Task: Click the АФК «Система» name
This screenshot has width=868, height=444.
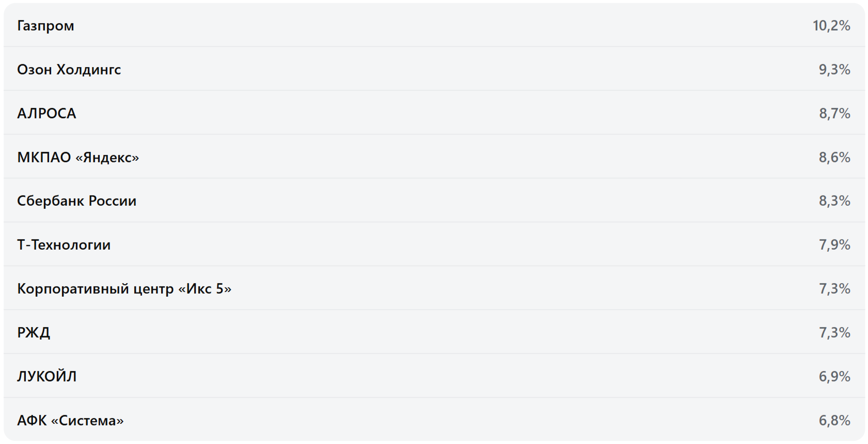Action: (70, 421)
